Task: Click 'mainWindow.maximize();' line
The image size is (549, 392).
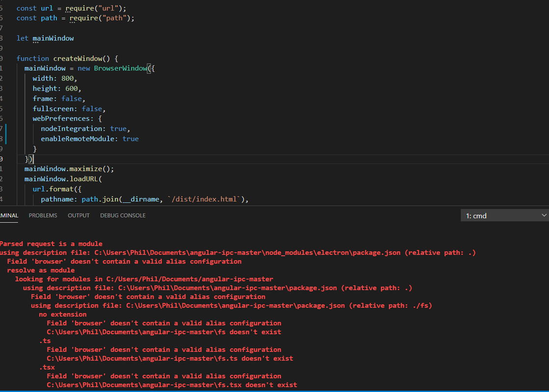Action: tap(69, 169)
